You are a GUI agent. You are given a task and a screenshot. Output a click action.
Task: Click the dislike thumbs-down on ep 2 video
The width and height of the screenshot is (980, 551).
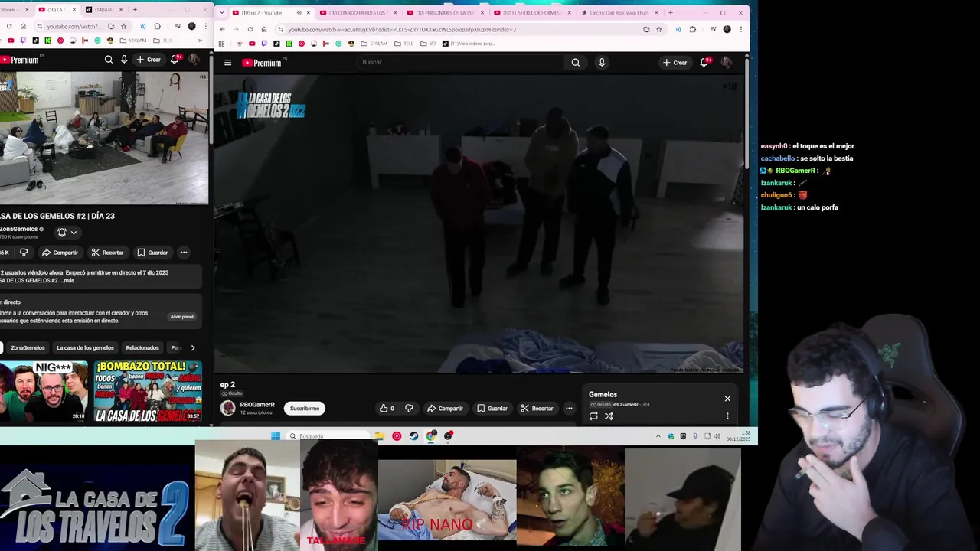point(409,409)
